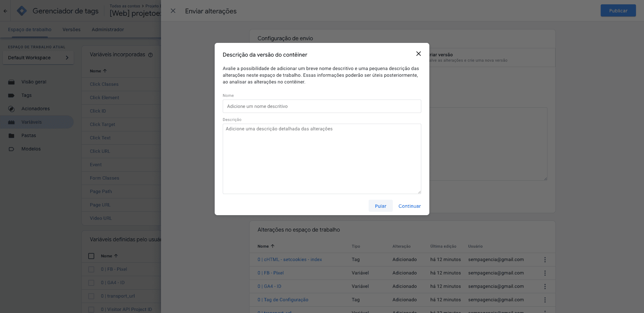Click the Todas as contas breadcrumb
This screenshot has width=644, height=313.
coord(125,6)
